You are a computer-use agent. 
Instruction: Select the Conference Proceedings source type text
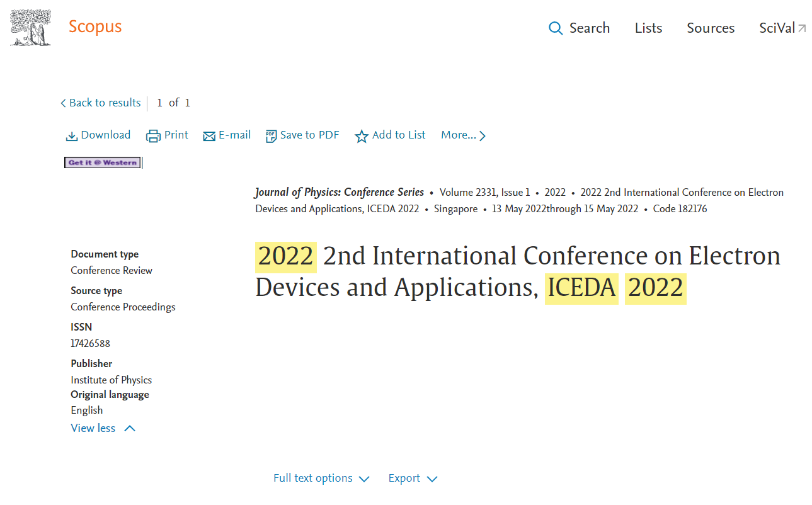pyautogui.click(x=123, y=307)
